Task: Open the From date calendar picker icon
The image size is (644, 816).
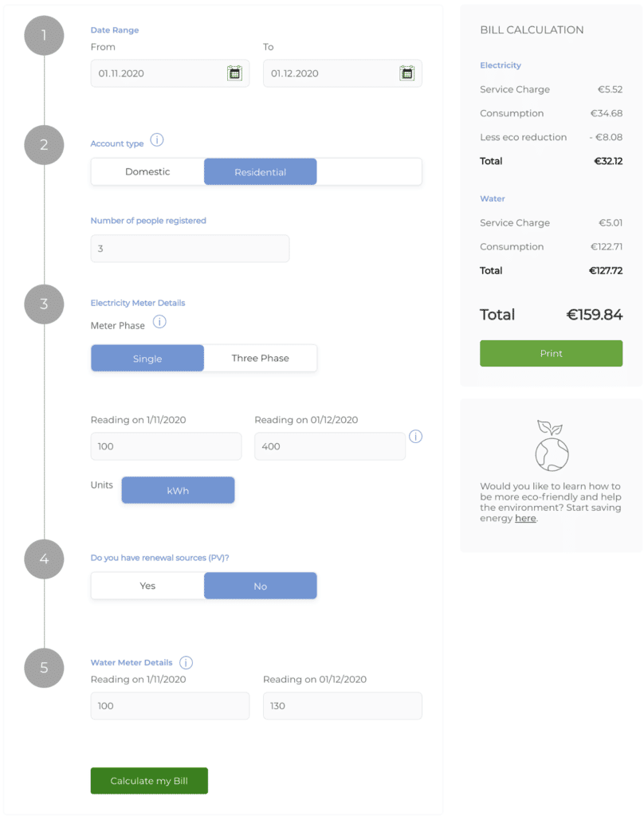Action: tap(234, 73)
